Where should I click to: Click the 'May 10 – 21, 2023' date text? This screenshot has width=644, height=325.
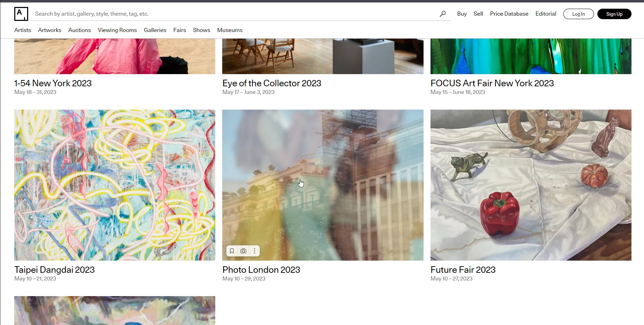coord(35,279)
